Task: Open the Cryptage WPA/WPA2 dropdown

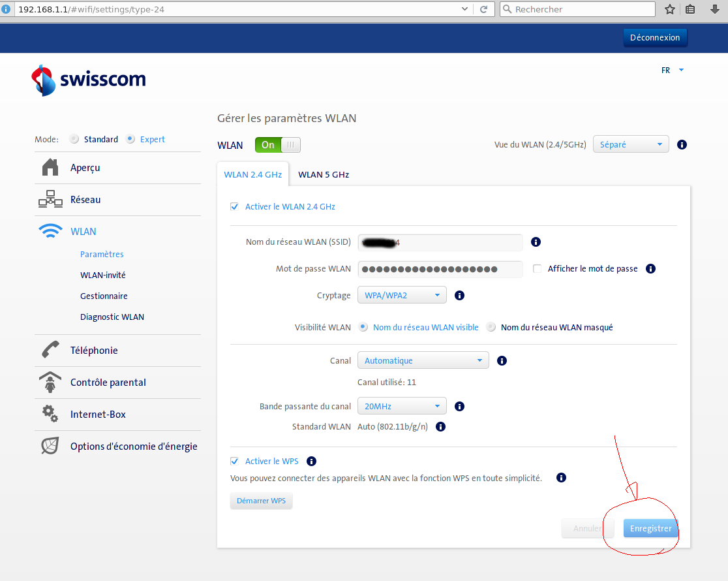Action: pyautogui.click(x=402, y=296)
